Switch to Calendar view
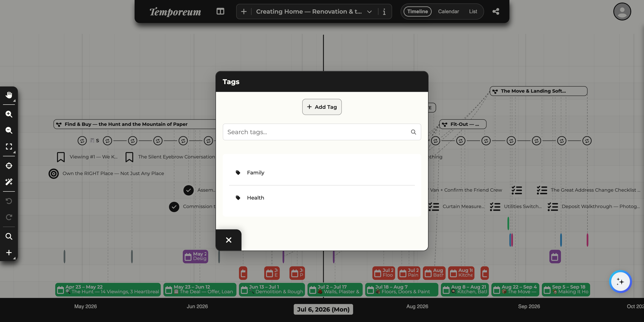The height and width of the screenshot is (322, 644). pyautogui.click(x=448, y=11)
